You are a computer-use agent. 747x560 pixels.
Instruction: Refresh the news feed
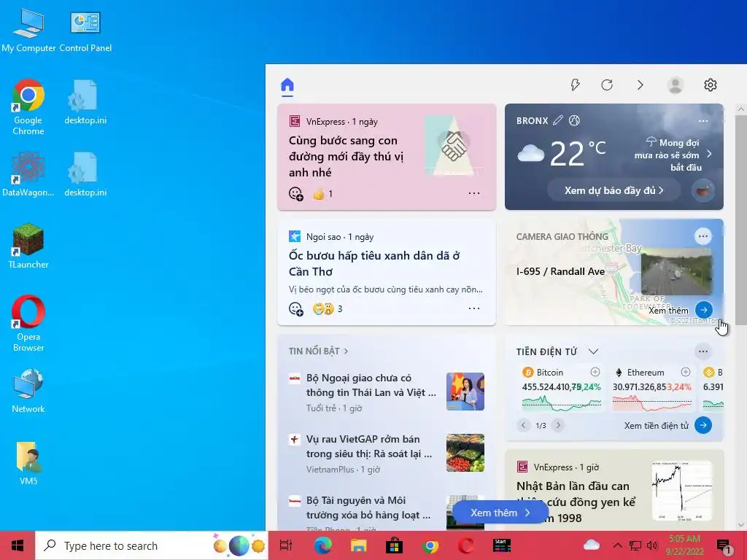point(606,85)
